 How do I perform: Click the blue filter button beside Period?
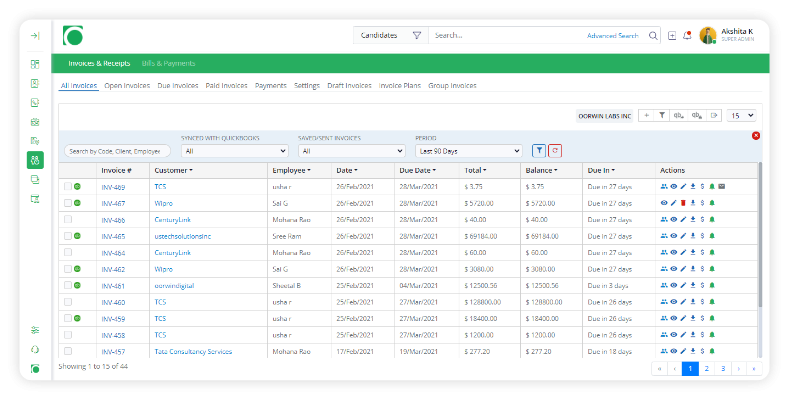(x=539, y=151)
